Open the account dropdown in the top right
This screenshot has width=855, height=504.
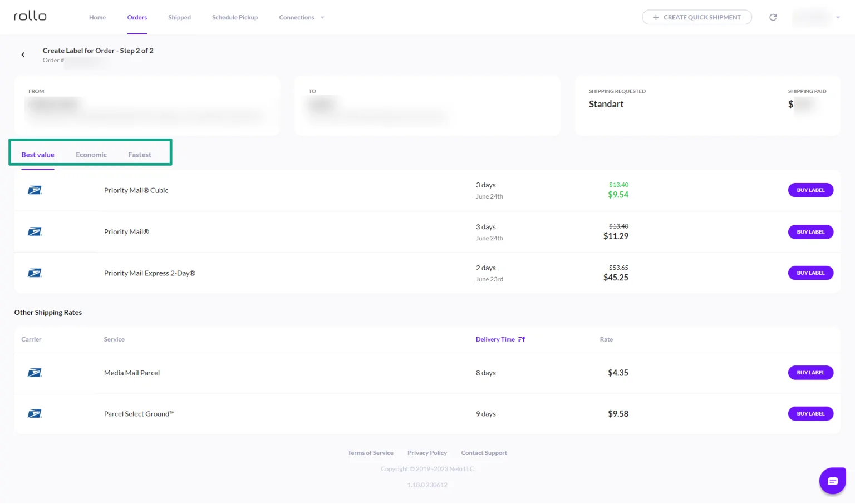coord(837,17)
